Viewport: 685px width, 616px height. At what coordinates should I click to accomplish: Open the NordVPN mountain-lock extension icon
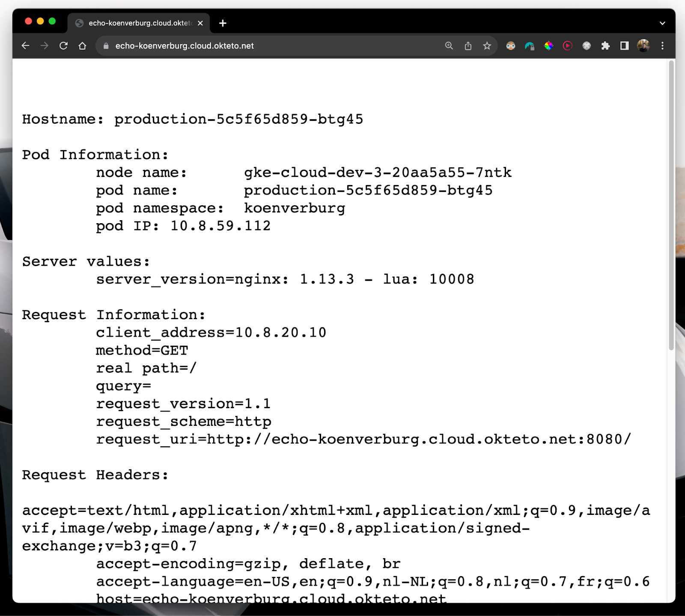click(x=530, y=46)
